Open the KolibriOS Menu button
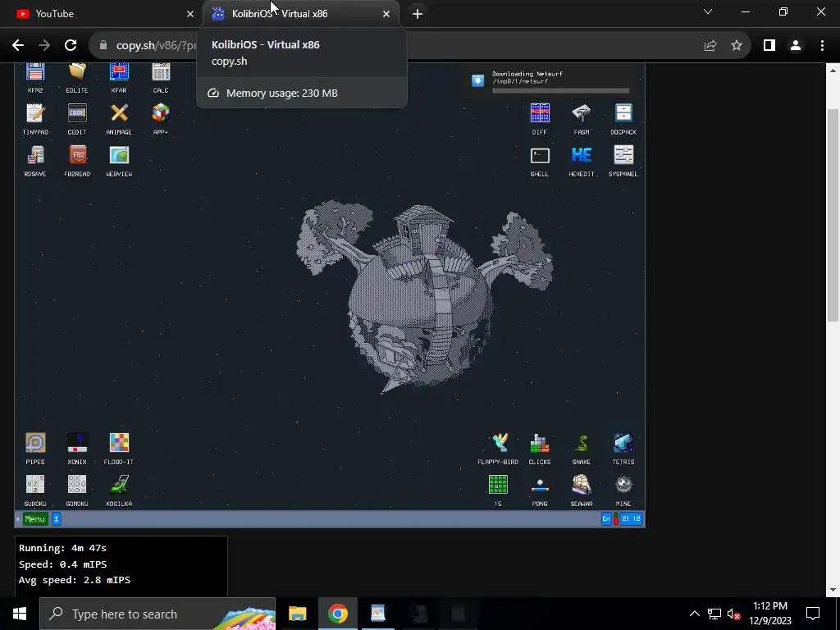This screenshot has width=840, height=630. click(34, 518)
